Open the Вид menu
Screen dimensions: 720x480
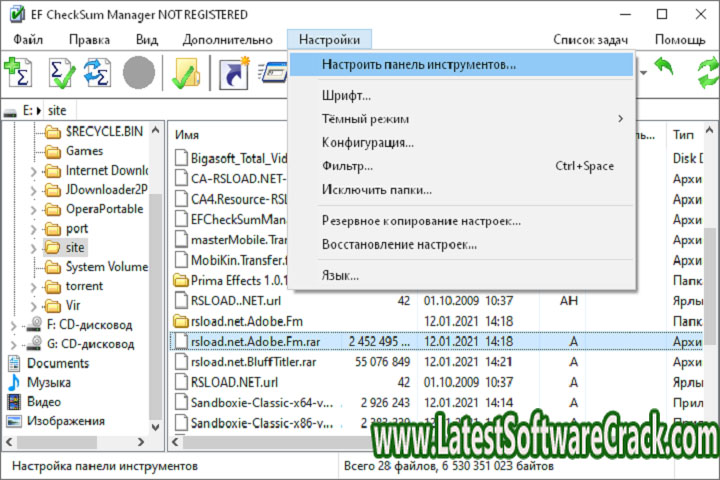click(147, 40)
